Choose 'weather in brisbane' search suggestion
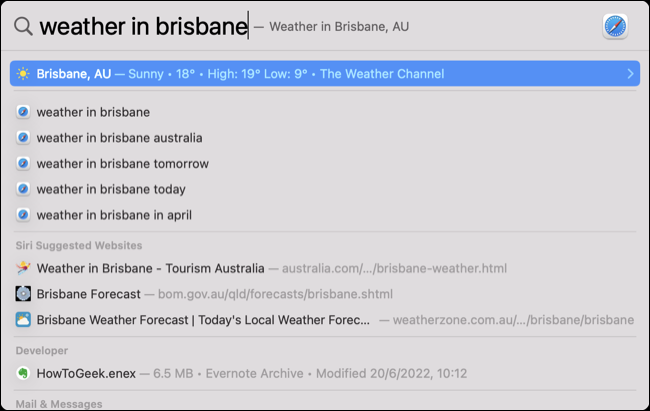 93,112
